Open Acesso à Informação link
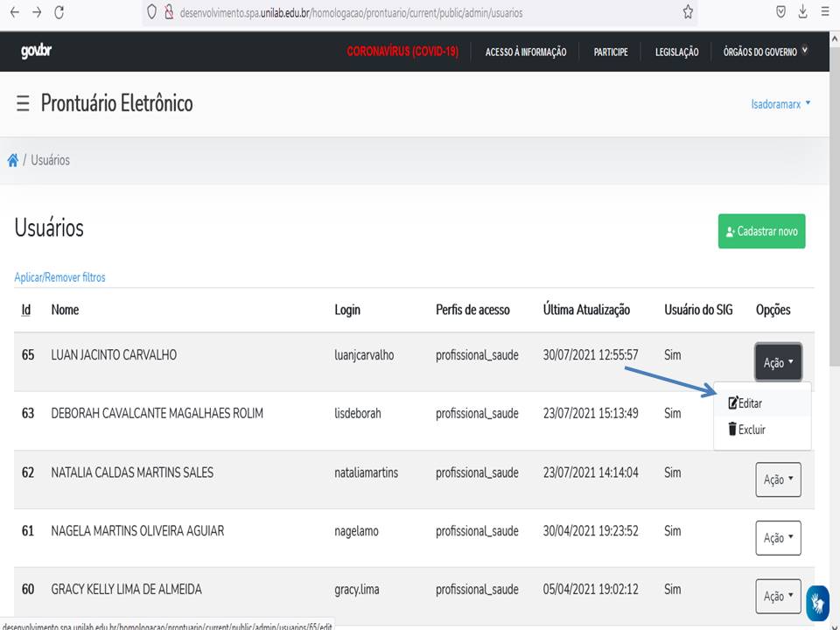 [x=526, y=52]
